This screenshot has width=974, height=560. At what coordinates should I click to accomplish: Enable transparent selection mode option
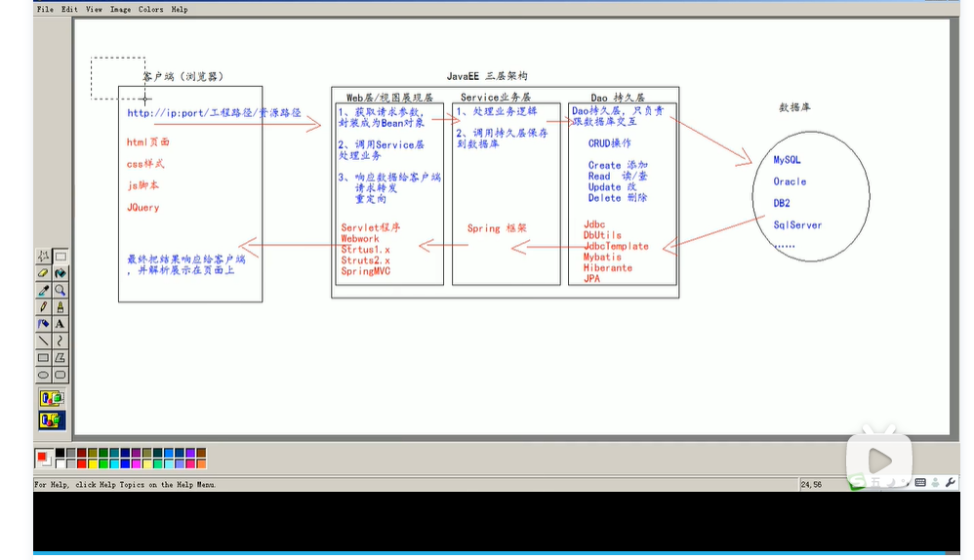pos(52,420)
